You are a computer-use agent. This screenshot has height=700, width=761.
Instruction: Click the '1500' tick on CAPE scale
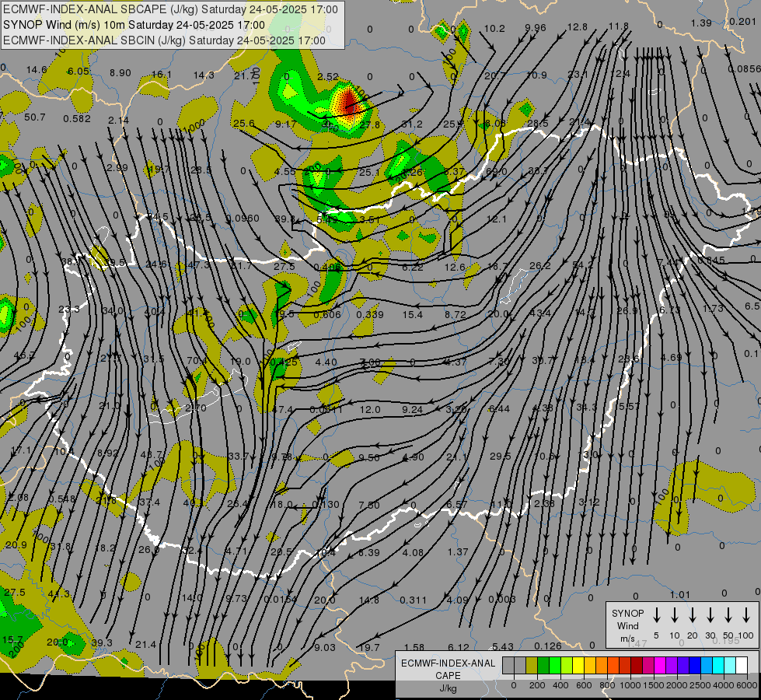click(x=653, y=685)
